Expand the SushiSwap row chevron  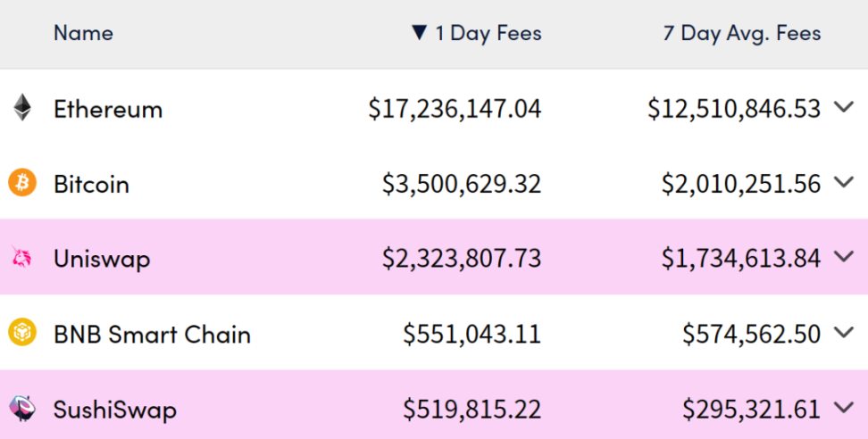(x=844, y=408)
